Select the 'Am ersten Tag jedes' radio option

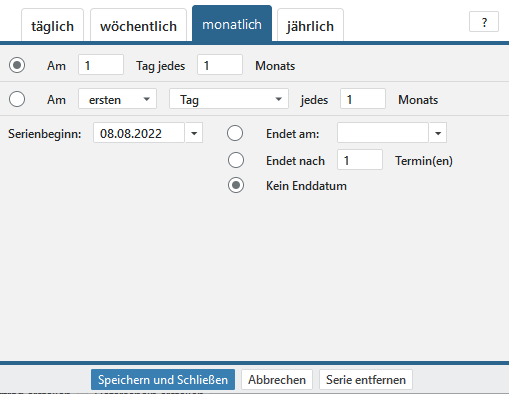pyautogui.click(x=17, y=99)
